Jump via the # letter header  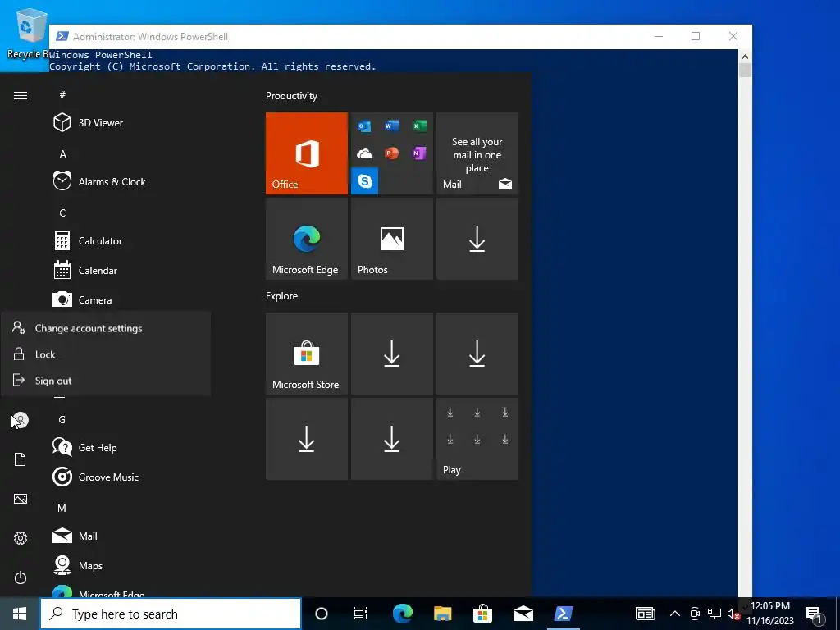(x=62, y=94)
